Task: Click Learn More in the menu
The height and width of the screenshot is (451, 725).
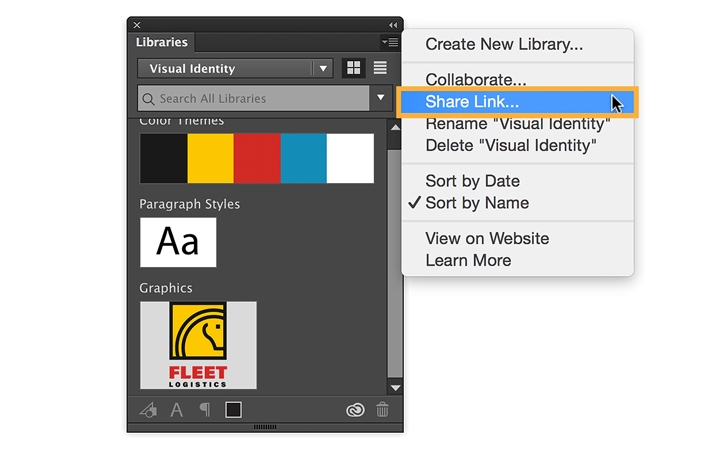Action: tap(468, 261)
